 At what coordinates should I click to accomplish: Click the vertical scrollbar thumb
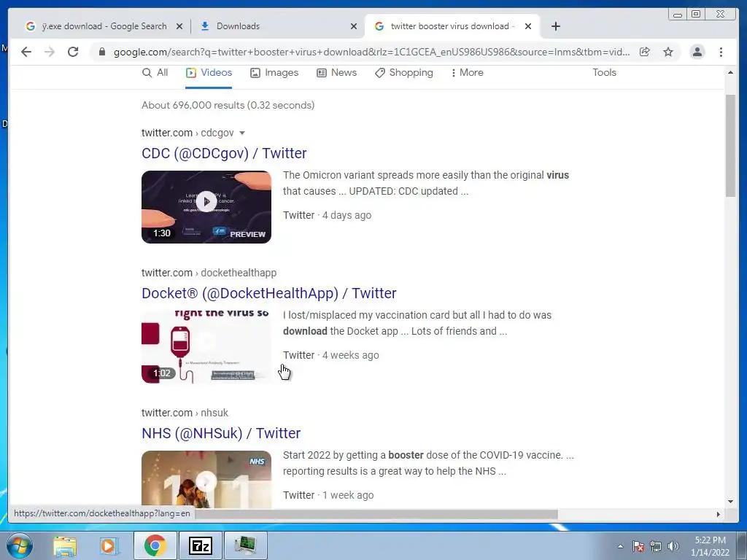point(730,145)
